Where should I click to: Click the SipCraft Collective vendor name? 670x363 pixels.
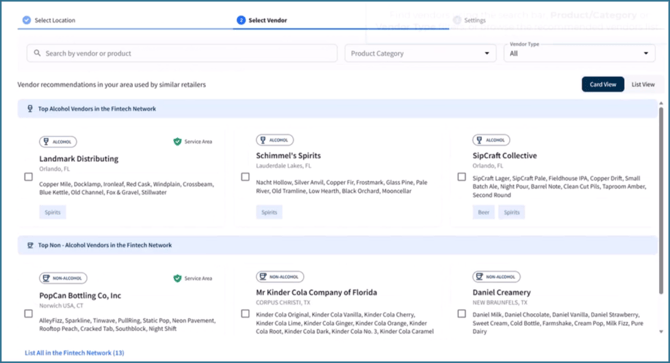505,155
